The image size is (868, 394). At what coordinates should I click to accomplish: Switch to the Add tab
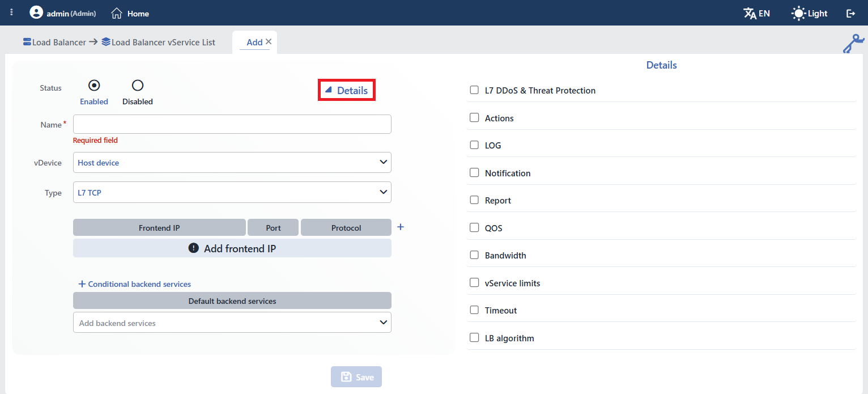254,42
